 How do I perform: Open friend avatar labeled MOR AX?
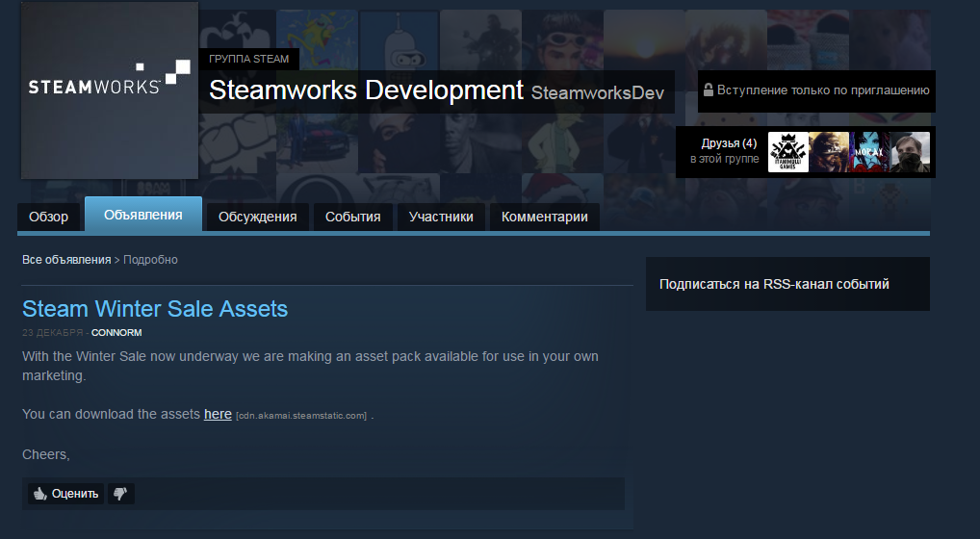(x=868, y=152)
